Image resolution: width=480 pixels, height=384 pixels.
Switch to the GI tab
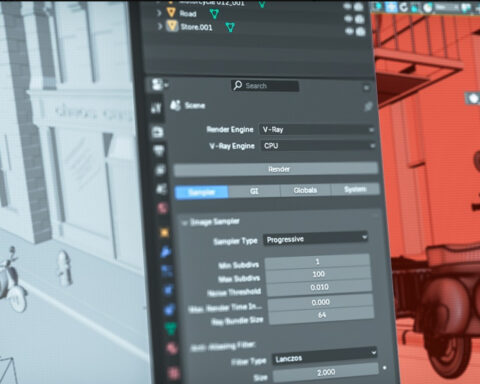(x=254, y=191)
